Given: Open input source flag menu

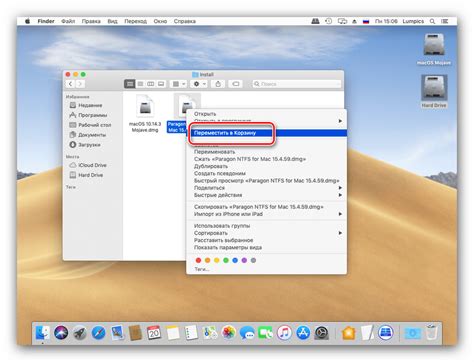Looking at the screenshot, I should point(366,21).
